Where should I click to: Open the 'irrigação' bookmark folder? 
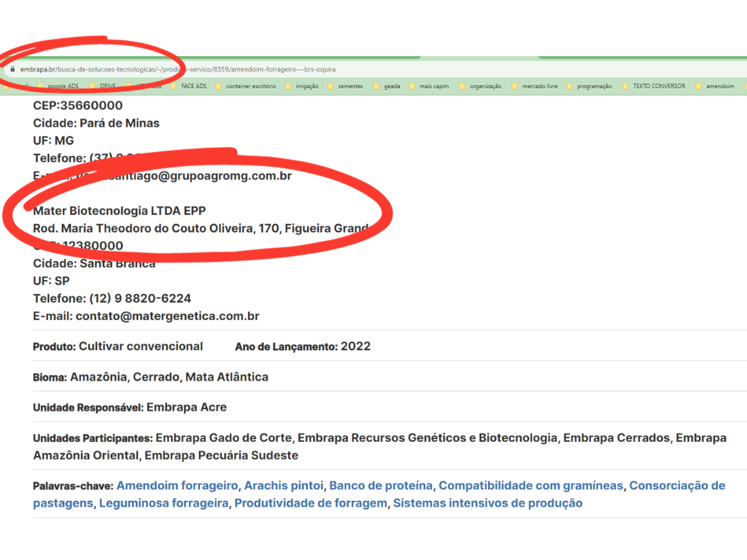click(306, 86)
